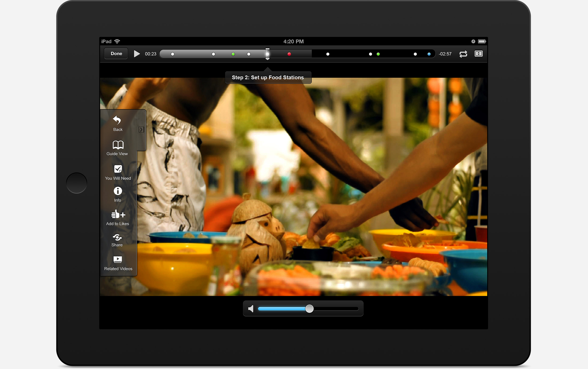Tap the Wi-Fi icon in the status bar
Viewport: 588px width, 369px height.
pos(118,41)
